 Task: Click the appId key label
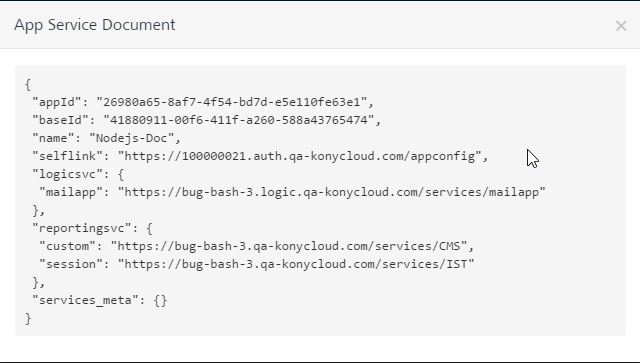[x=60, y=102]
